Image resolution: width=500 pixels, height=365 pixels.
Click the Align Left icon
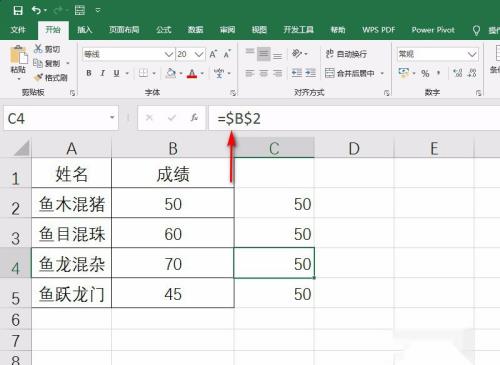coord(250,73)
